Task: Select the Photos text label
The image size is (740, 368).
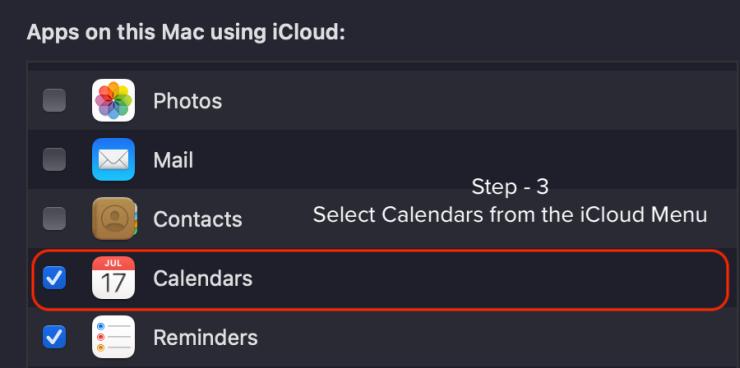Action: coord(187,101)
